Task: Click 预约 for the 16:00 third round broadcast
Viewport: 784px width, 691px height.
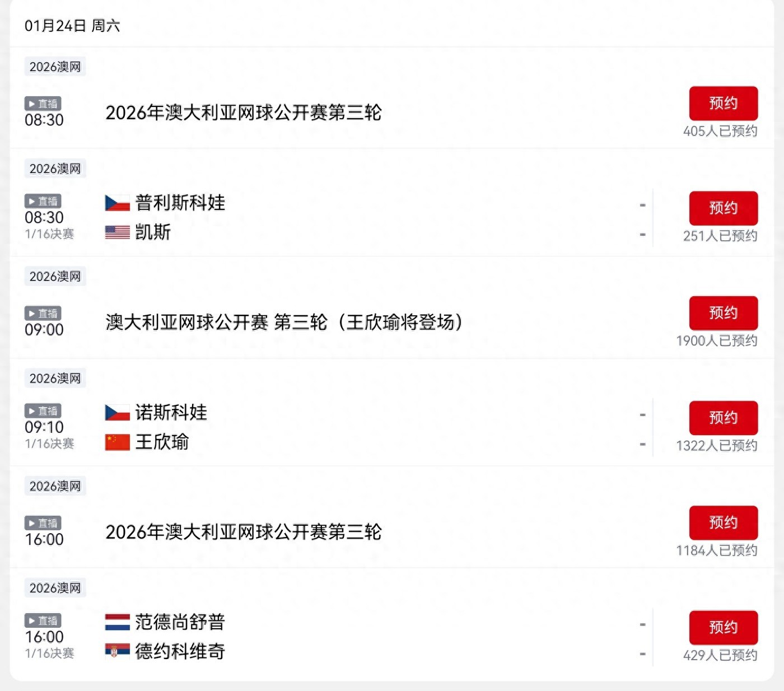Action: (x=723, y=522)
